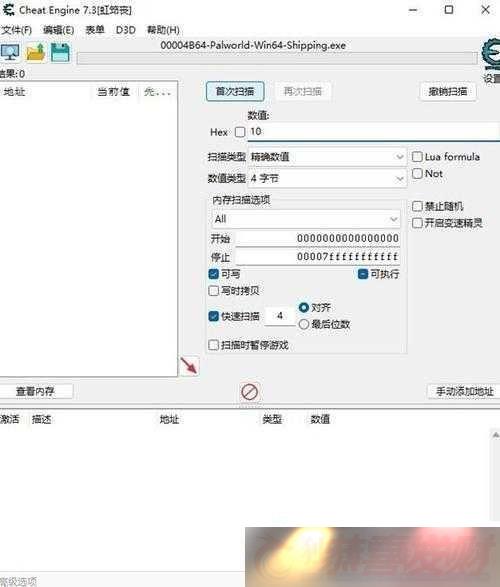Screen dimensions: 500x587
Task: Click the 撤销扫描 undo scan button
Action: click(448, 91)
